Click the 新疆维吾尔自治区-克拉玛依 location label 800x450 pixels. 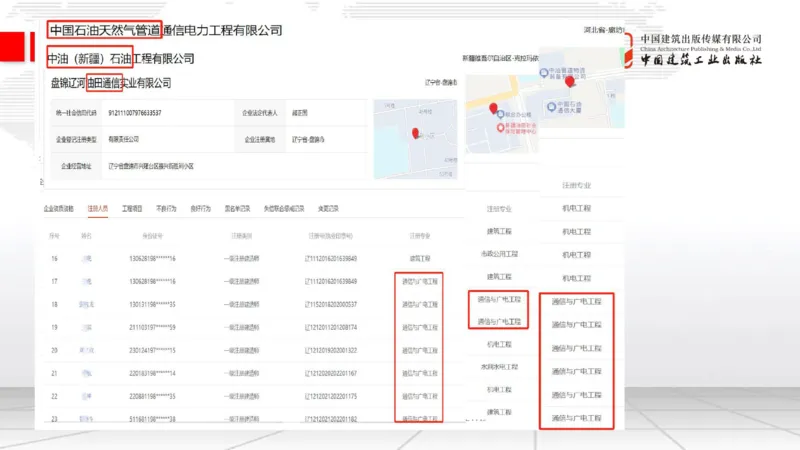pos(500,59)
